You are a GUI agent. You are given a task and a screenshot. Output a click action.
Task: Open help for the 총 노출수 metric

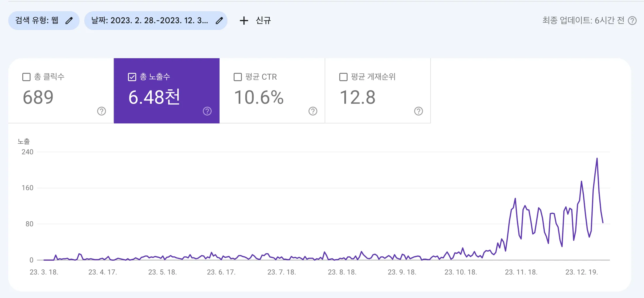click(207, 111)
